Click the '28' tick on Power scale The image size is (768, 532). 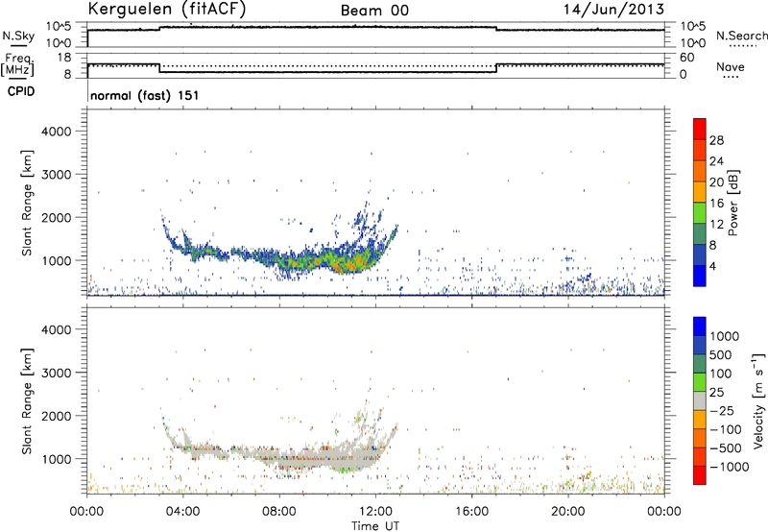point(716,140)
